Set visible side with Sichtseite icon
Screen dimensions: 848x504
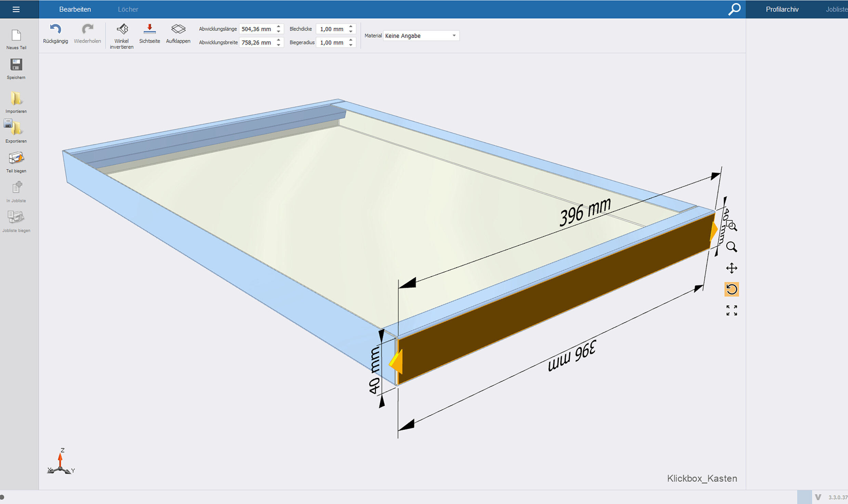tap(149, 29)
